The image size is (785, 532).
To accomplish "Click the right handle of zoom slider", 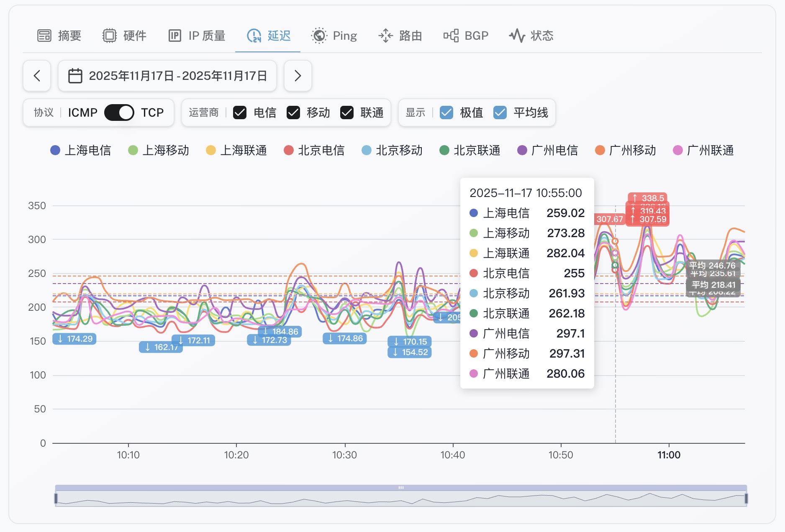I will point(746,498).
